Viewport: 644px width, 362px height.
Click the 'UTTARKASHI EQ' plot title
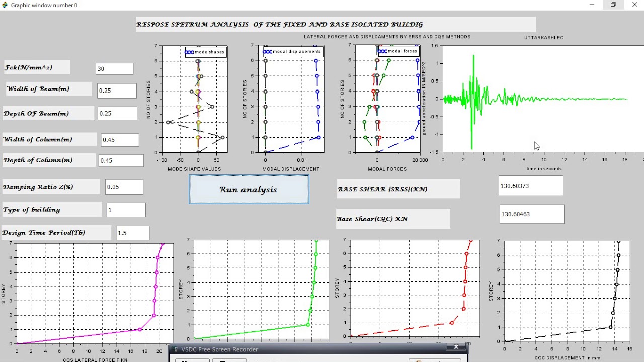coord(544,37)
